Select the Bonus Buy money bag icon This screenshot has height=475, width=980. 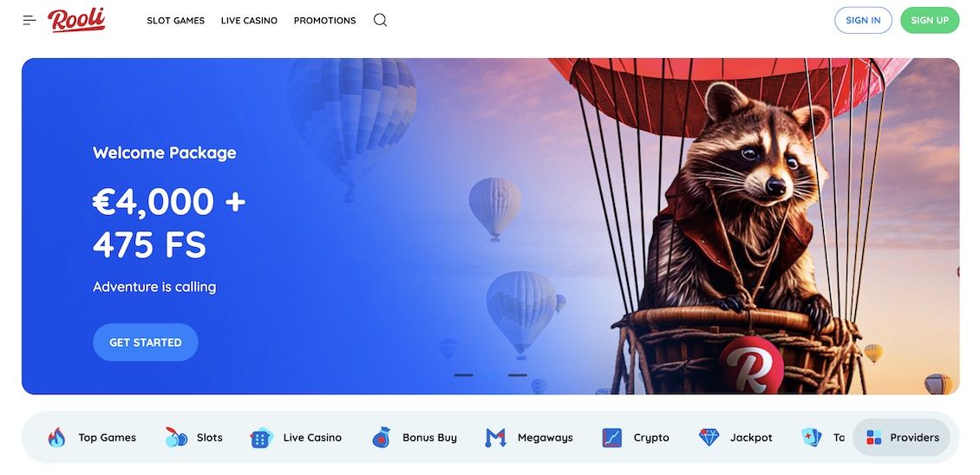(381, 438)
